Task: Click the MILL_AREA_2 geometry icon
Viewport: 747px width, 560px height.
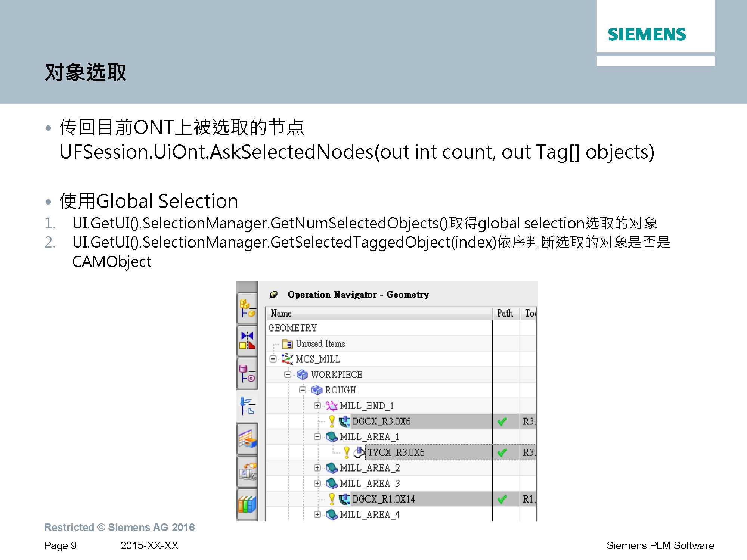Action: click(332, 468)
